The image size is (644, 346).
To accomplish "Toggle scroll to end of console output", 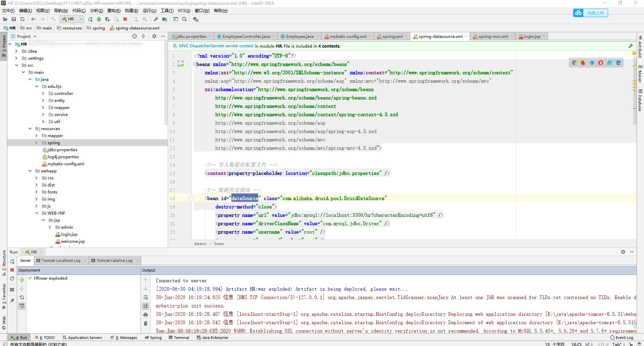I will tap(146, 306).
